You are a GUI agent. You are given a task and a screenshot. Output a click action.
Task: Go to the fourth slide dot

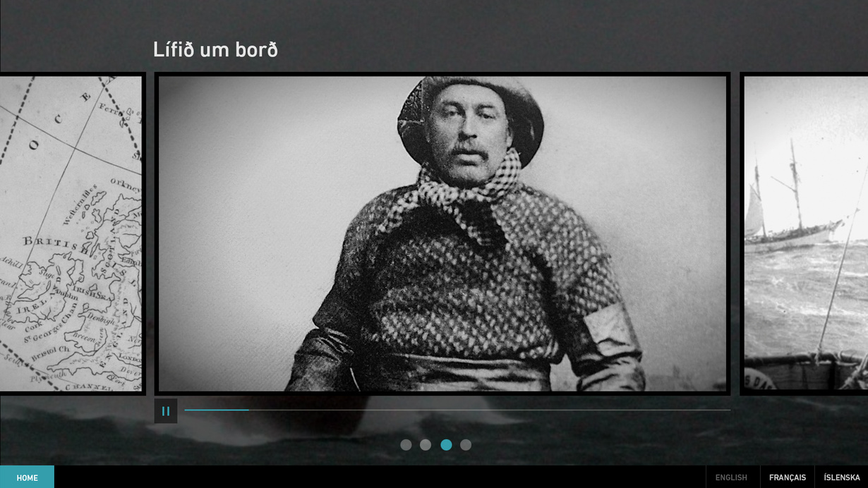click(x=466, y=445)
